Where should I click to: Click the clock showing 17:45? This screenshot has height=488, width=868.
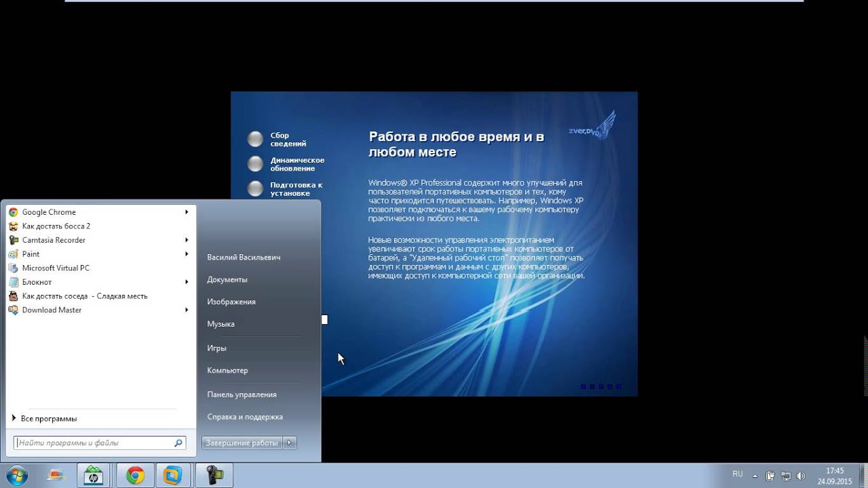point(835,470)
